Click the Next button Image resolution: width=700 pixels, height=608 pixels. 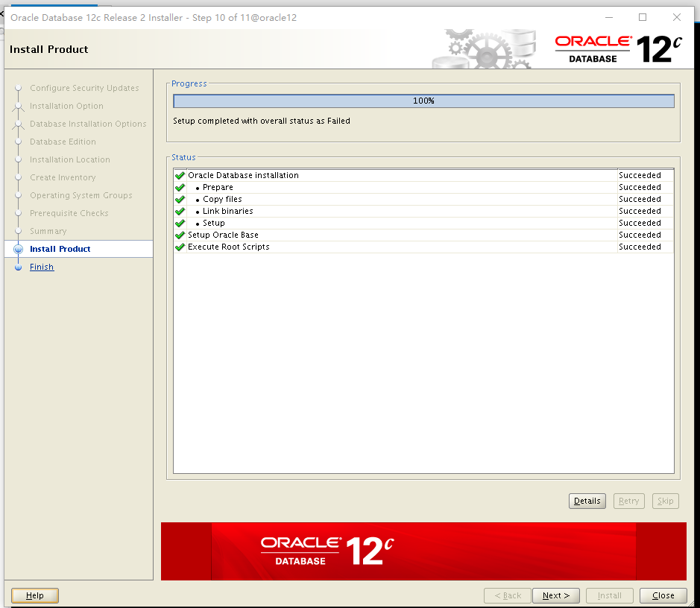pos(556,595)
